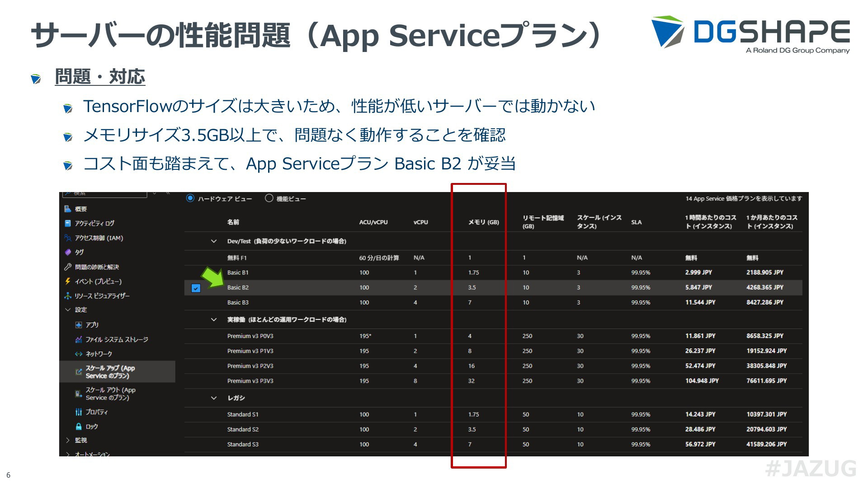Image resolution: width=868 pixels, height=488 pixels.
Task: Sort by 名前 column header
Action: [x=233, y=222]
